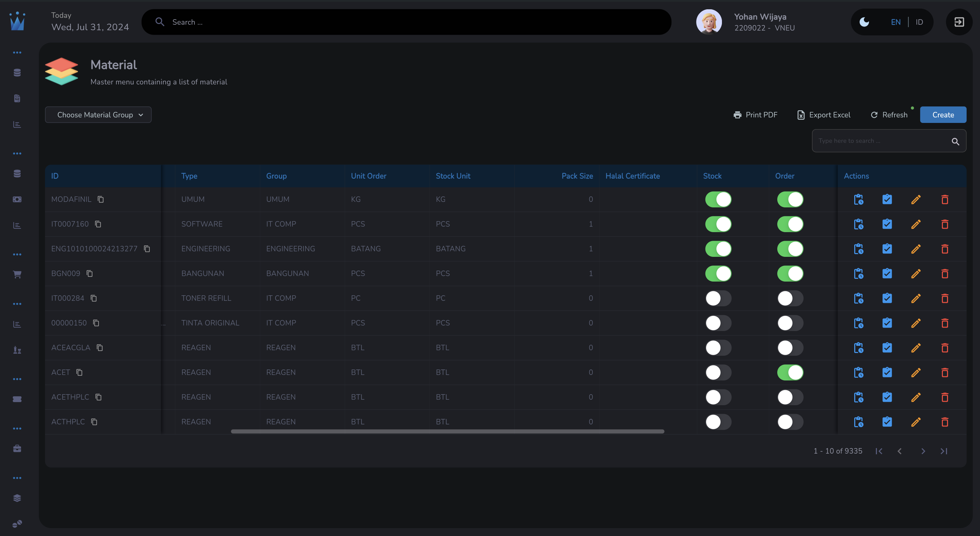Go to previous page of materials
The width and height of the screenshot is (980, 536).
899,451
